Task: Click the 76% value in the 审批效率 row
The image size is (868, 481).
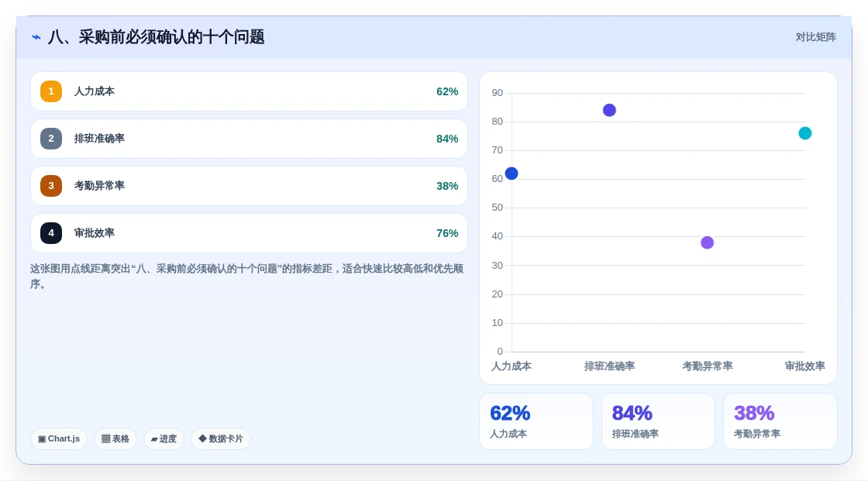Action: [x=447, y=233]
